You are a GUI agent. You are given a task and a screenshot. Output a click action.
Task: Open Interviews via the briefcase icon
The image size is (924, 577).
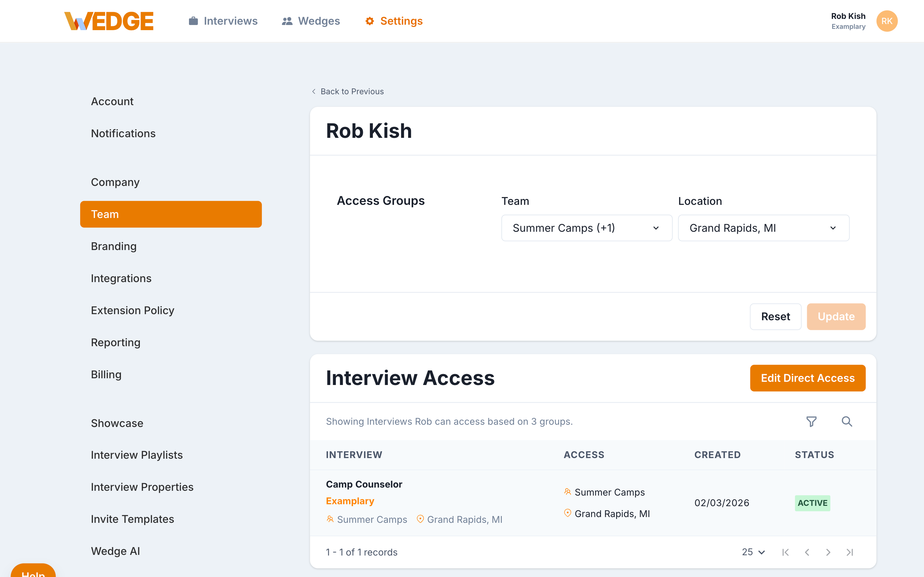click(193, 21)
